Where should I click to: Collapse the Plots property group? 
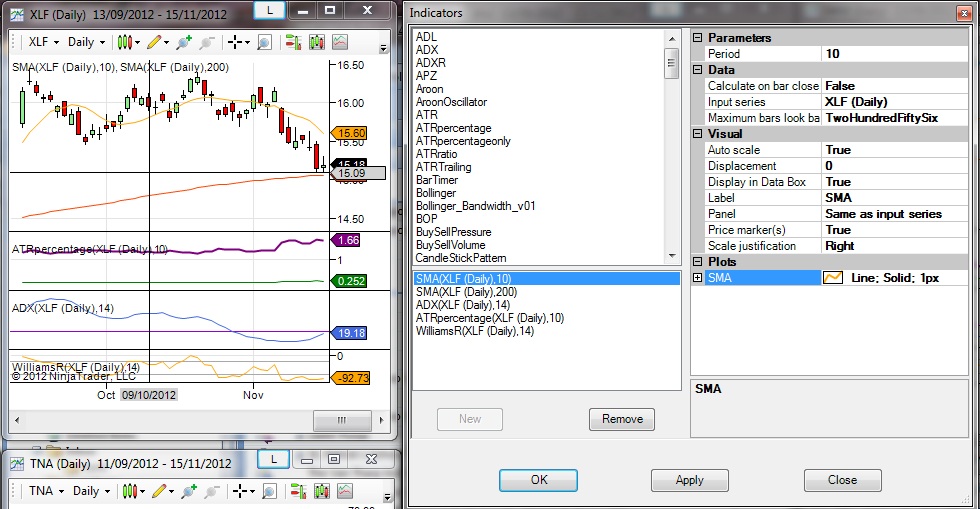(698, 261)
